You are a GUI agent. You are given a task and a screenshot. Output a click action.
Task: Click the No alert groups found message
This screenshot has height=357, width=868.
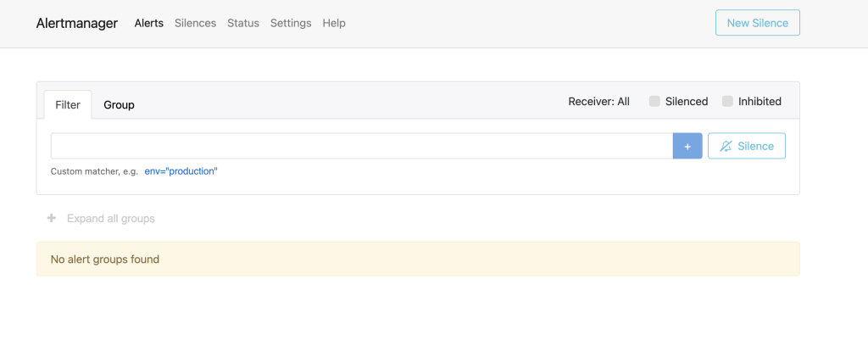point(418,259)
